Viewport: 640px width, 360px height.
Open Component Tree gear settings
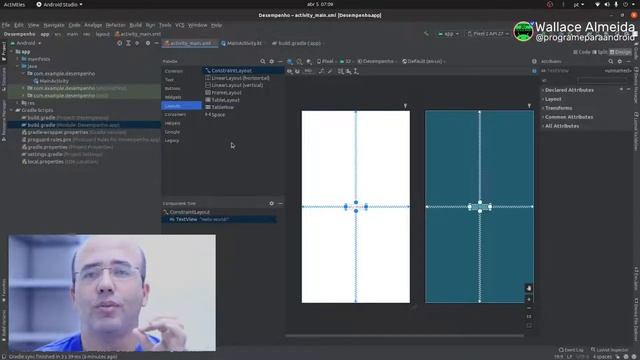271,203
